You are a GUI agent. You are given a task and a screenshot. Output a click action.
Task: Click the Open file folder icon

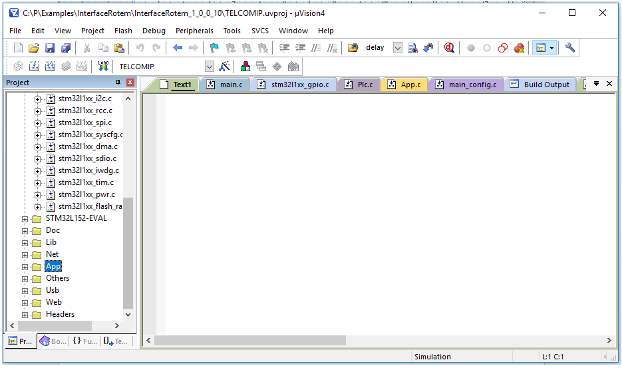[x=34, y=48]
